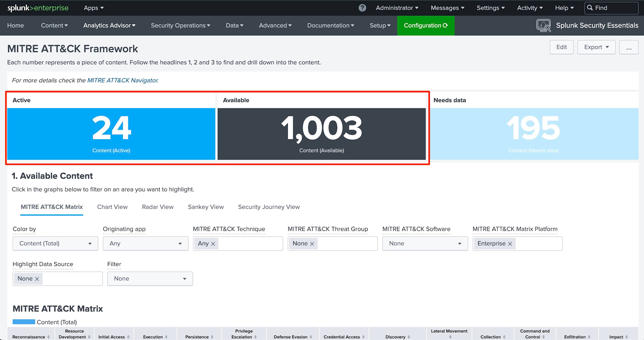This screenshot has height=340, width=644.
Task: Switch to Sankey View tab
Action: 206,207
